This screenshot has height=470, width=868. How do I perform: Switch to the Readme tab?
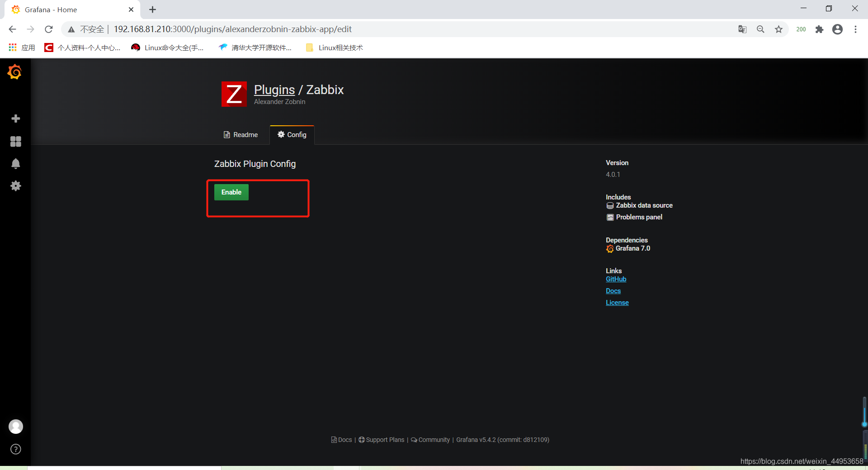click(241, 135)
